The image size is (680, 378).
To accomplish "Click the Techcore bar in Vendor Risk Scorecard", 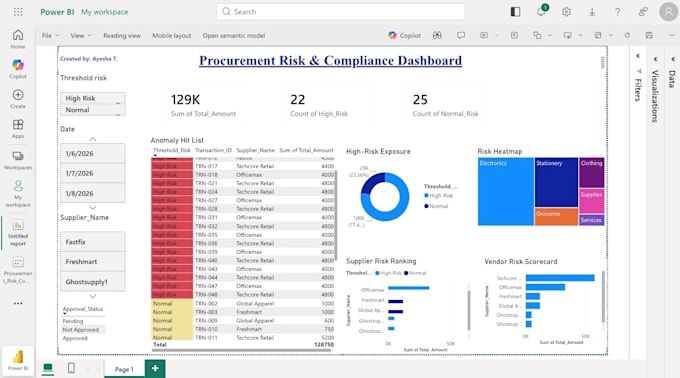I will (560, 278).
